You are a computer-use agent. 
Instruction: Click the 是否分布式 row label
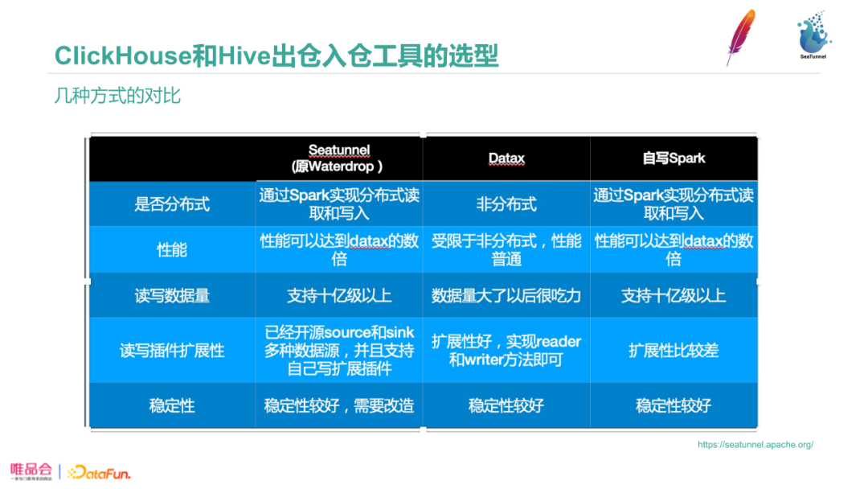(172, 203)
